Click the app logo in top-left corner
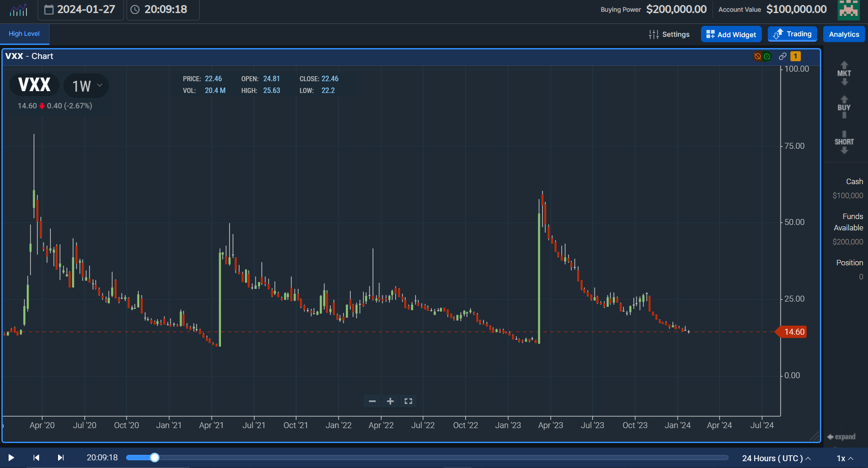868x468 pixels. coord(17,10)
